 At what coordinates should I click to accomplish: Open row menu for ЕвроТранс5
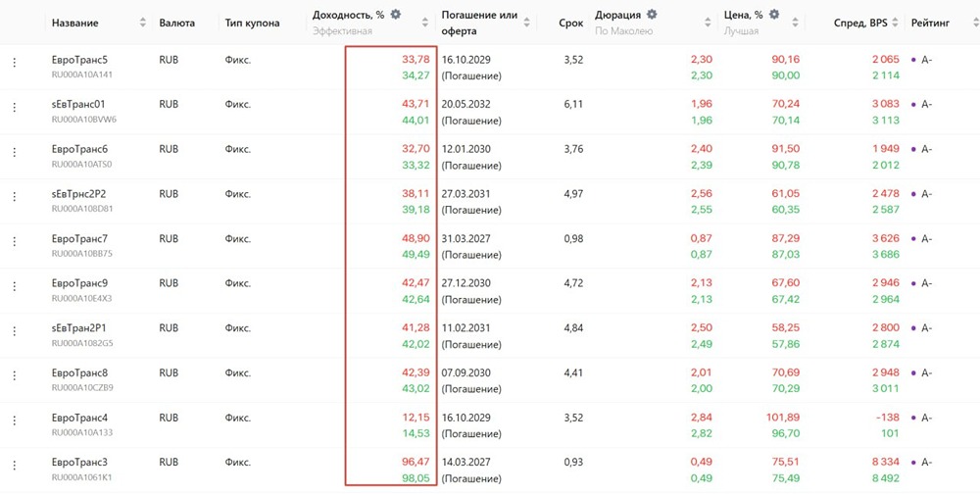pyautogui.click(x=15, y=63)
